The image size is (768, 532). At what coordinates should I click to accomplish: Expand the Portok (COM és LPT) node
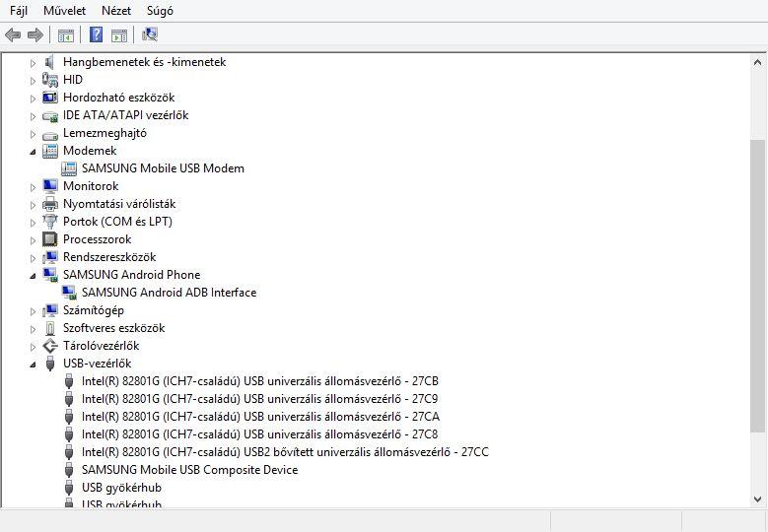click(33, 223)
